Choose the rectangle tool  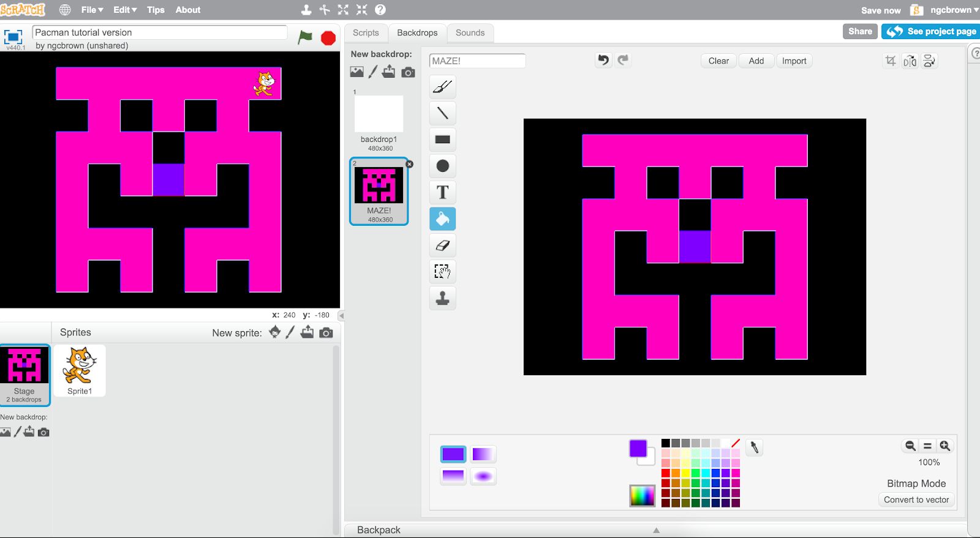442,140
